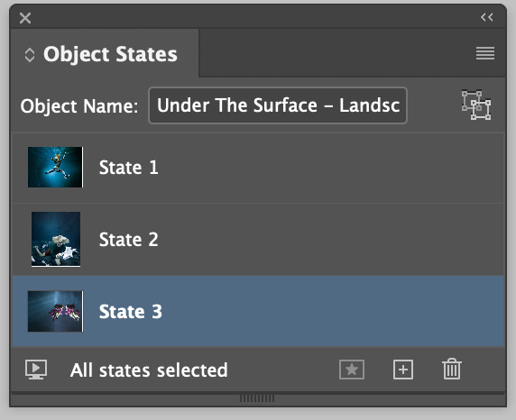Close the Object States panel

pyautogui.click(x=25, y=18)
